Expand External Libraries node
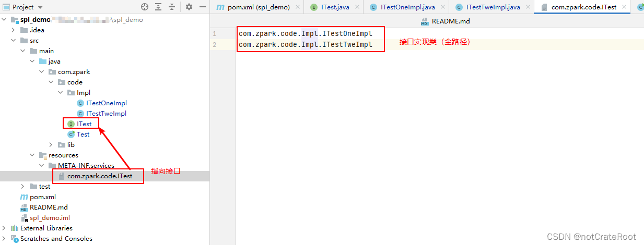644x245 pixels. click(x=5, y=228)
